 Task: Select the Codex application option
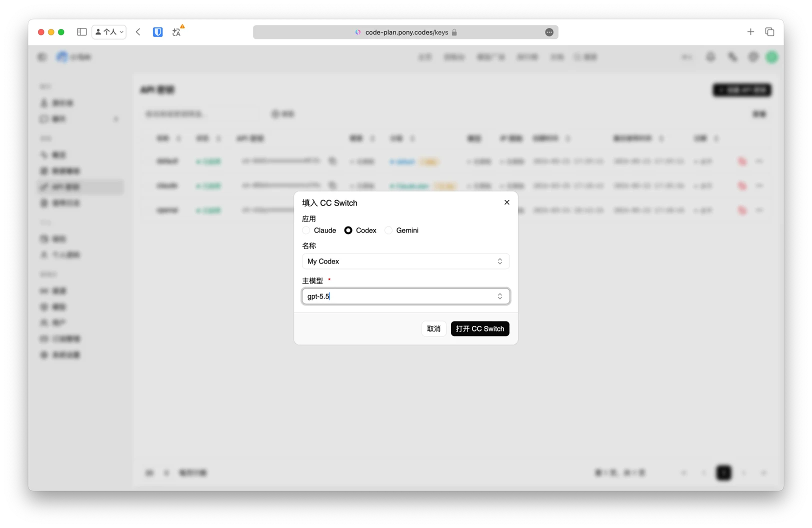[x=348, y=230]
